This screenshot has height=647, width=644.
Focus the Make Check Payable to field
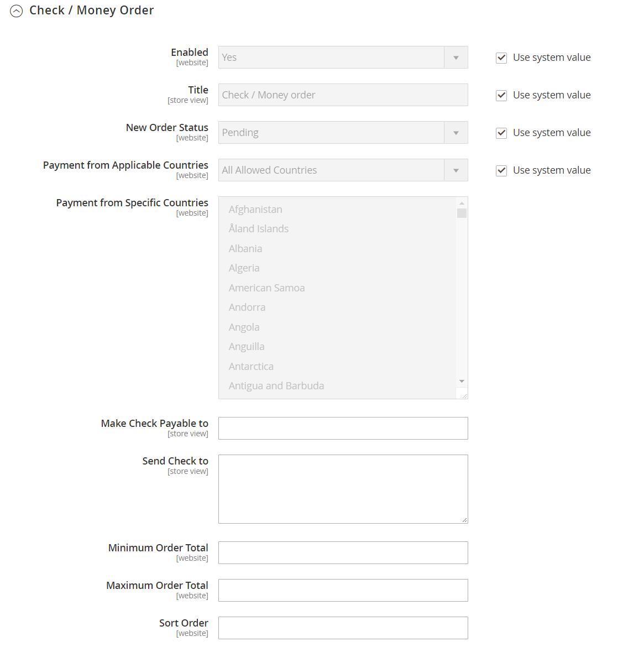(343, 429)
